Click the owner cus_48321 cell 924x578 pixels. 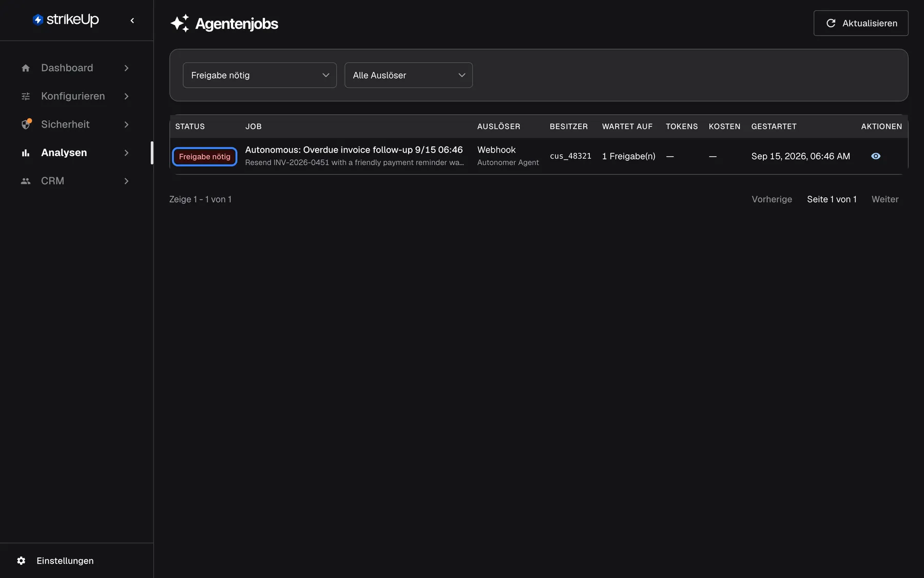570,156
